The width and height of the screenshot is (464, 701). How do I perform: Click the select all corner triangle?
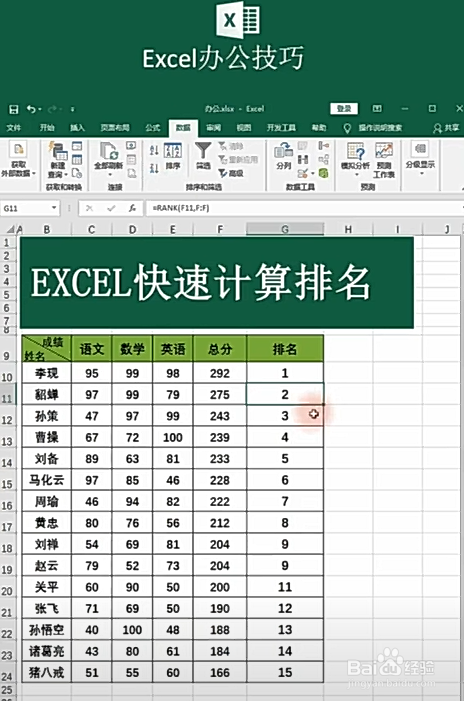point(10,230)
